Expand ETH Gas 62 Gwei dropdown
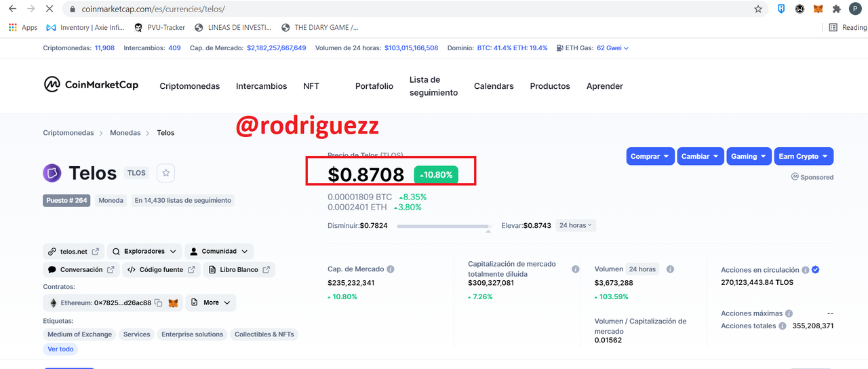 pyautogui.click(x=613, y=48)
